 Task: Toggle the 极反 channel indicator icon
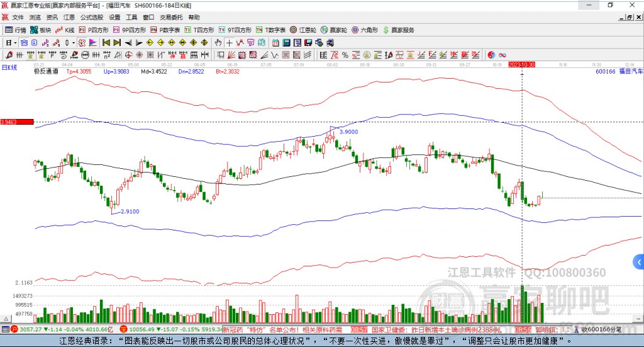[82, 43]
